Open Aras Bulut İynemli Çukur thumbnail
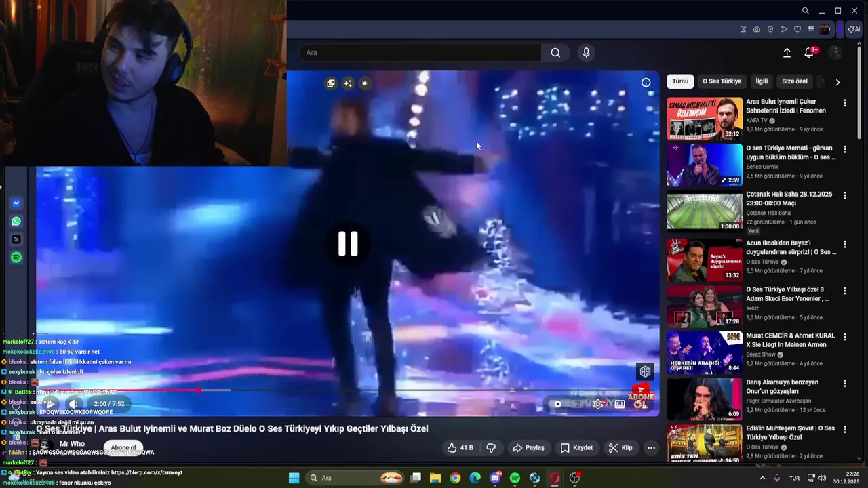This screenshot has width=868, height=488. pyautogui.click(x=705, y=119)
